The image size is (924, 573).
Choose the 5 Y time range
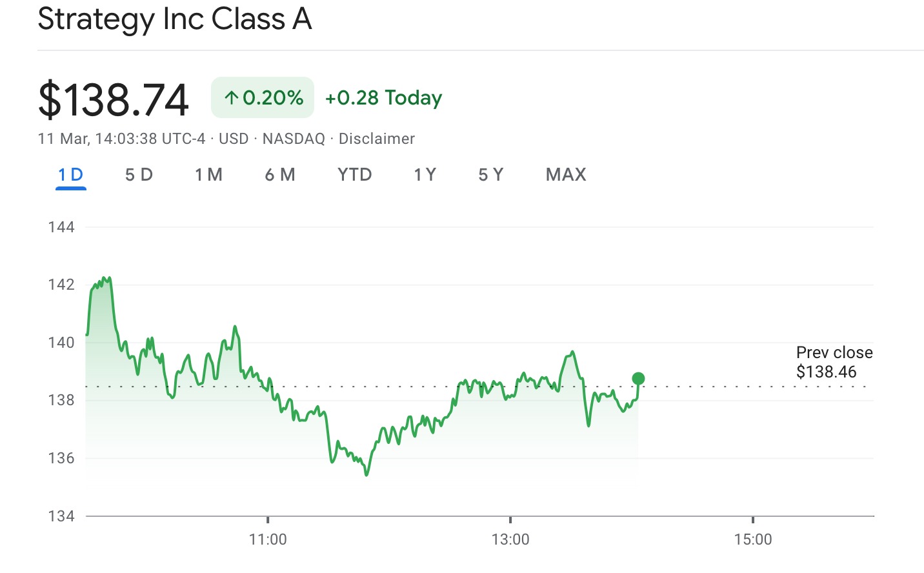[x=490, y=175]
